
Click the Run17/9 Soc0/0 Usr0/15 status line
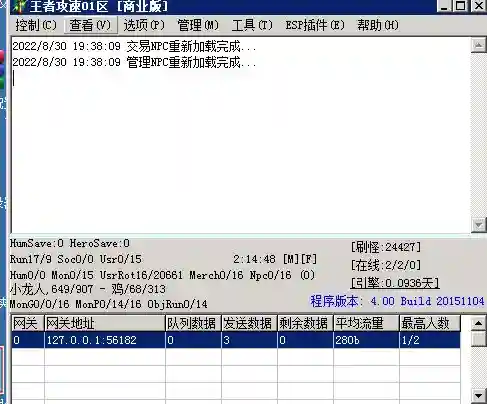tap(76, 259)
